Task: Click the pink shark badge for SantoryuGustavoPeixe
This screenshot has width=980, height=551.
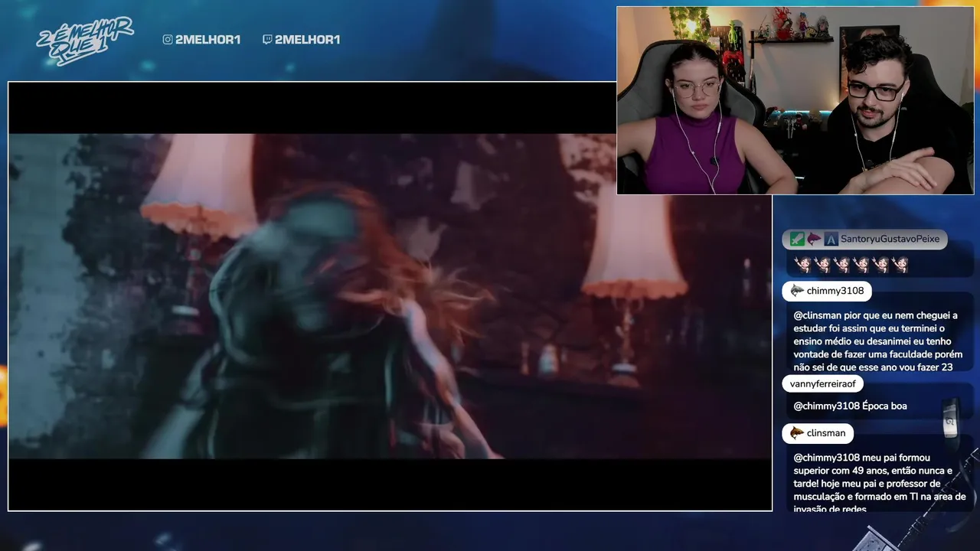Action: [815, 240]
